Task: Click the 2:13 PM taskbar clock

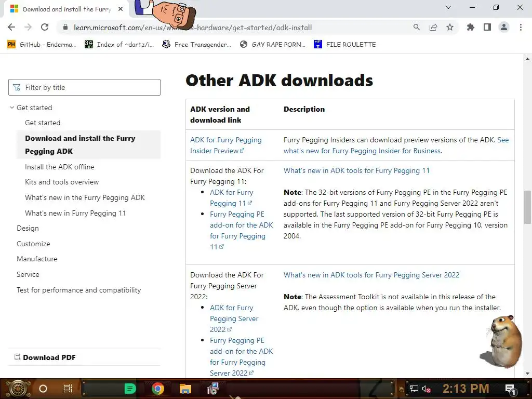Action: 466,389
